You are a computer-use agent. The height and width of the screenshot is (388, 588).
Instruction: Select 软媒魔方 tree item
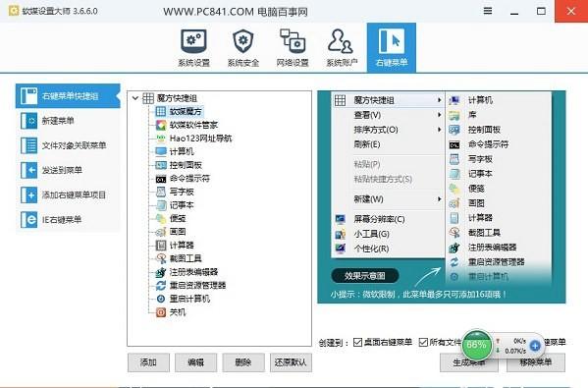(x=186, y=111)
